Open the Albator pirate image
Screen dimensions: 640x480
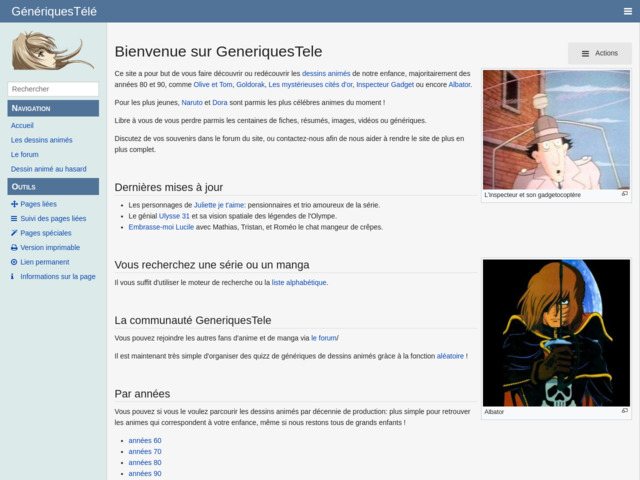(556, 332)
